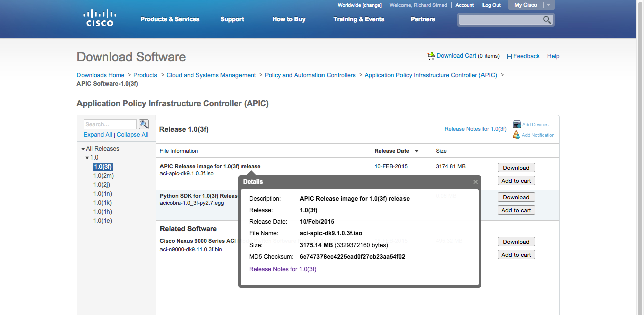Image resolution: width=644 pixels, height=315 pixels.
Task: Open the Account link
Action: (x=464, y=5)
